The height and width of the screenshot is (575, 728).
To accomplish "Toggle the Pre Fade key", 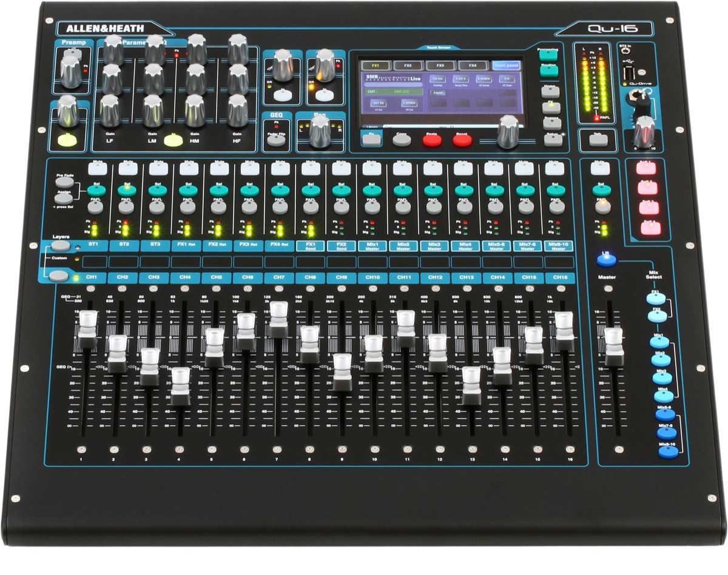I will point(64,181).
